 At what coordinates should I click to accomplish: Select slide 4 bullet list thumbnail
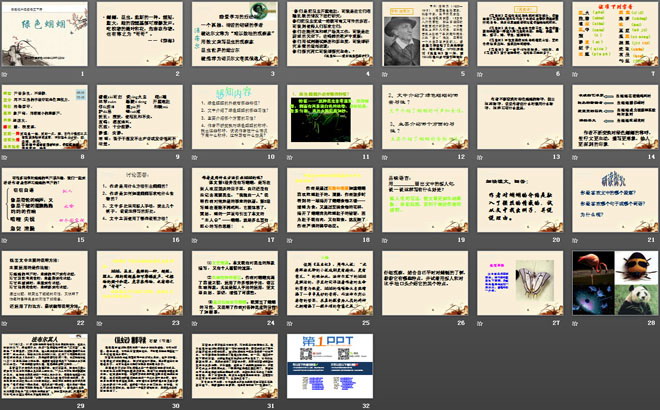pyautogui.click(x=330, y=34)
